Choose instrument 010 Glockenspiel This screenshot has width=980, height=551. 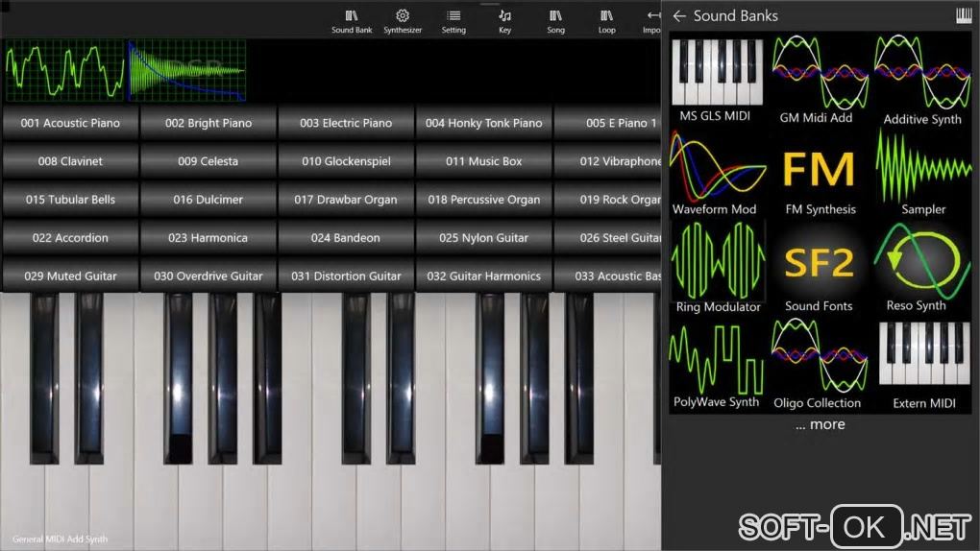(x=346, y=161)
